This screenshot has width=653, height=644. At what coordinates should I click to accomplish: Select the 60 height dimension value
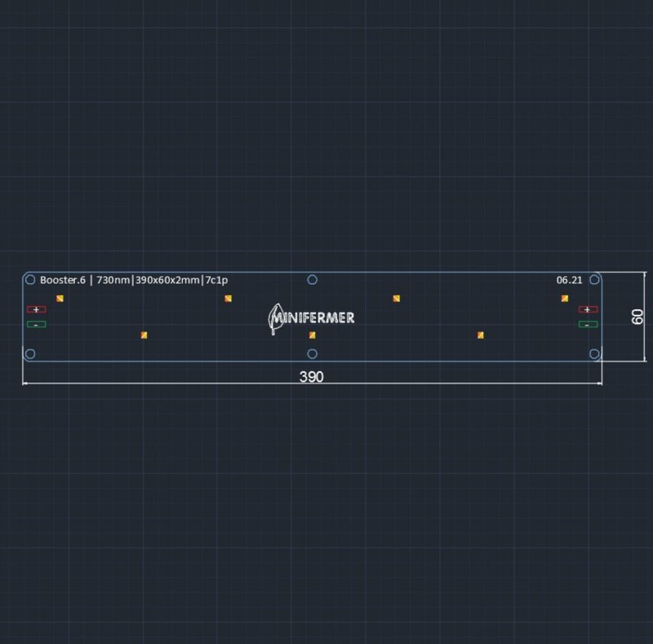(637, 317)
